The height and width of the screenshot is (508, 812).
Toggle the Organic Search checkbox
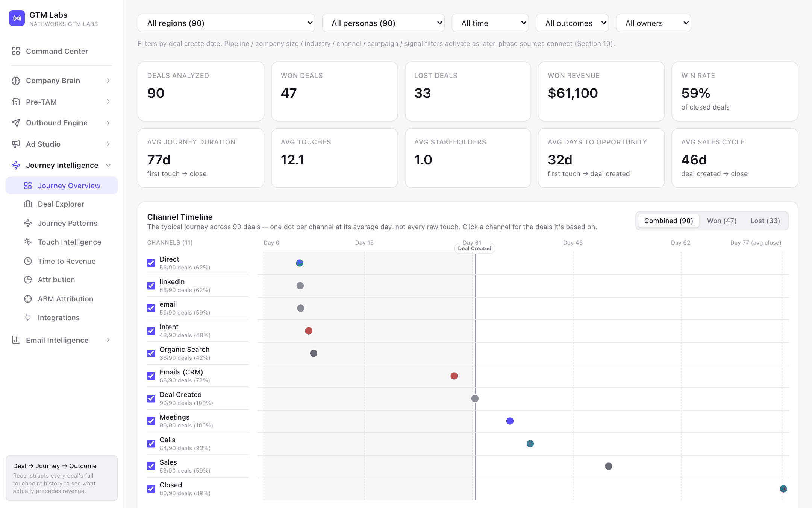(151, 353)
